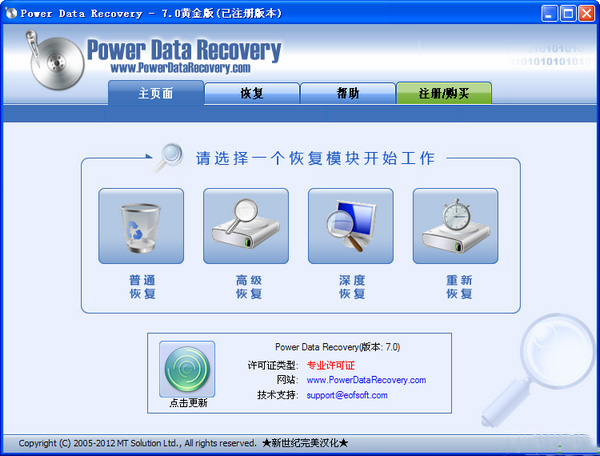The width and height of the screenshot is (600, 456).
Task: Click the title bar application icon
Action: pyautogui.click(x=11, y=13)
